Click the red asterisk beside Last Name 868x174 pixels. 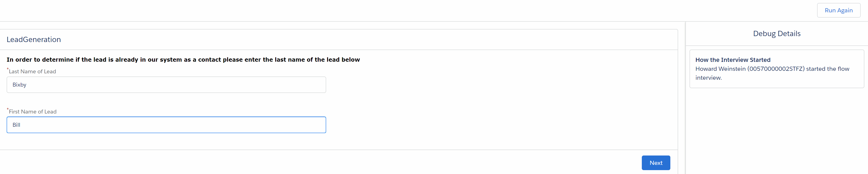(x=8, y=69)
